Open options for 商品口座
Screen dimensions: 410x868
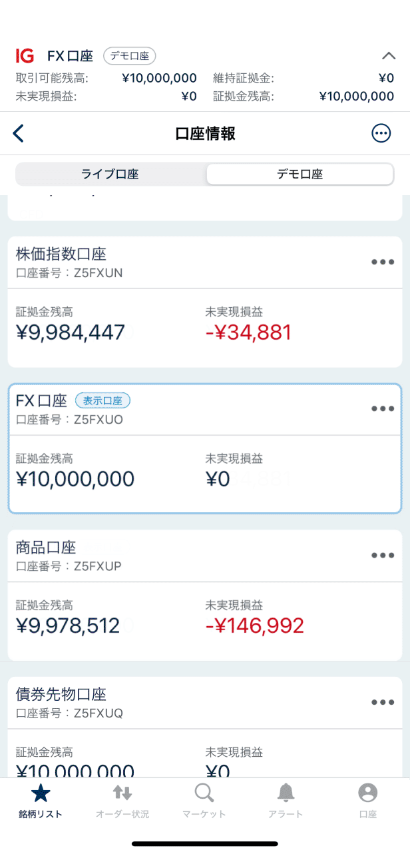pos(383,555)
